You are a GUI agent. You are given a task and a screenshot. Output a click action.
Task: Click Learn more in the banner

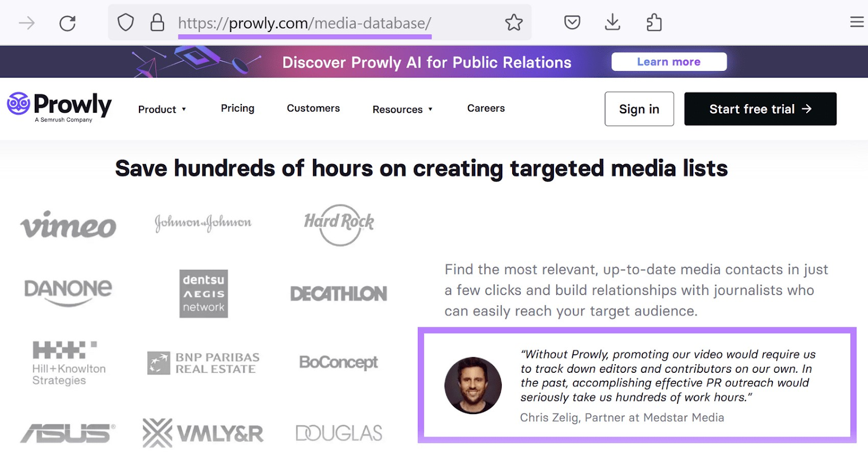point(669,62)
